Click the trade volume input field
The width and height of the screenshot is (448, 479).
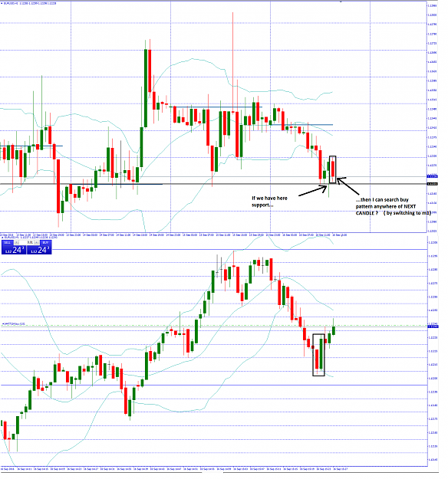coord(26,242)
